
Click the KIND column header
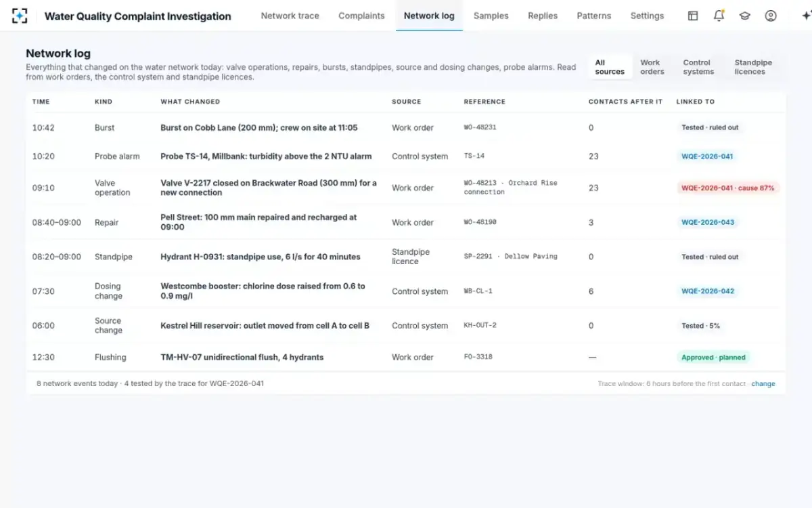104,102
